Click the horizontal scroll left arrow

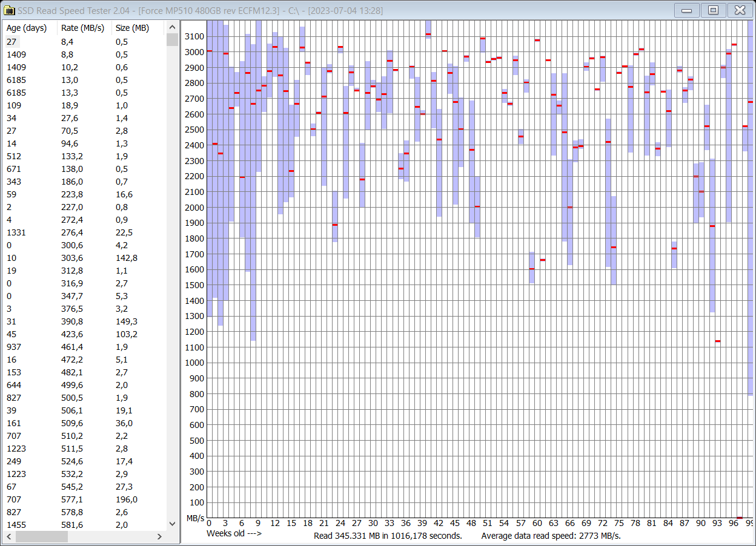tap(8, 536)
